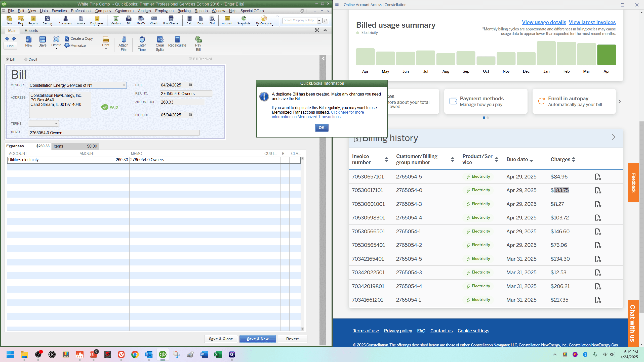This screenshot has width=644, height=362.
Task: Open the Snapshots icon
Action: (244, 20)
